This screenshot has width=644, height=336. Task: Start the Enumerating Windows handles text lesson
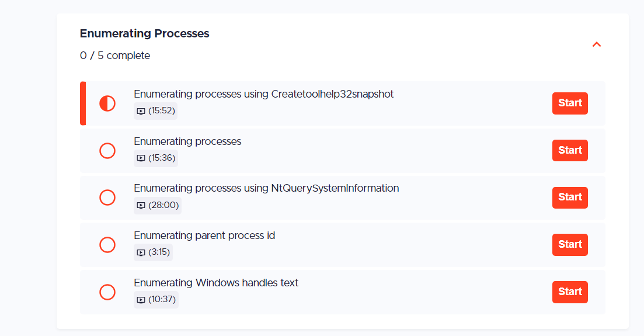570,292
